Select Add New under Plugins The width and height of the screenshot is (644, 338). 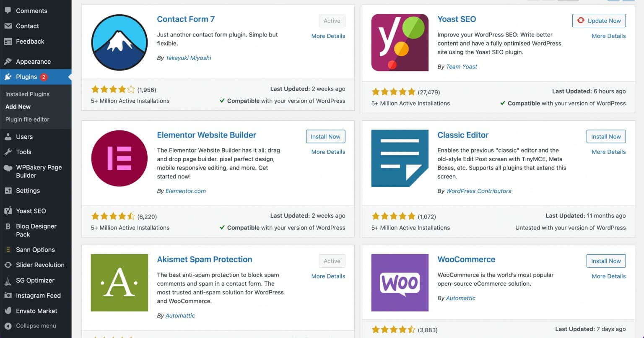coord(18,107)
